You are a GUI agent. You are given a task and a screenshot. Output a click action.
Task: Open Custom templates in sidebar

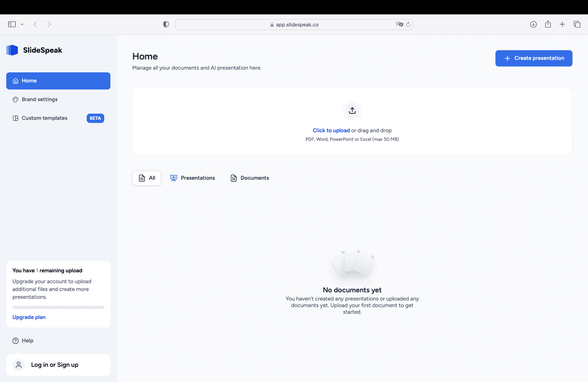tap(45, 118)
